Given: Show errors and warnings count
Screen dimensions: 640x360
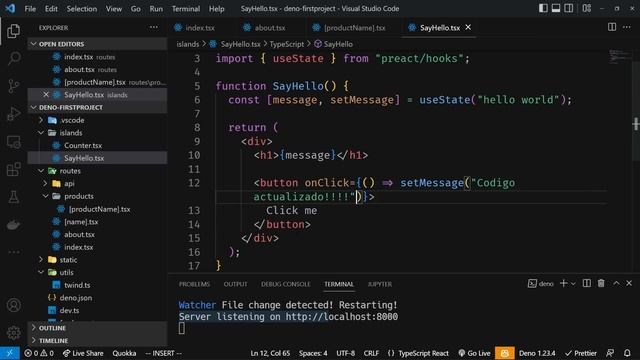Looking at the screenshot, I should (x=39, y=353).
